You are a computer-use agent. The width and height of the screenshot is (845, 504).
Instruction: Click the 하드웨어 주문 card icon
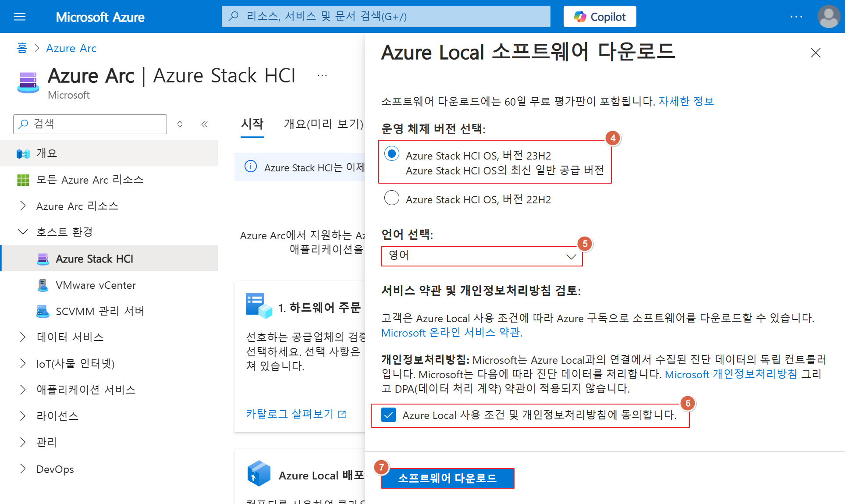pyautogui.click(x=259, y=305)
